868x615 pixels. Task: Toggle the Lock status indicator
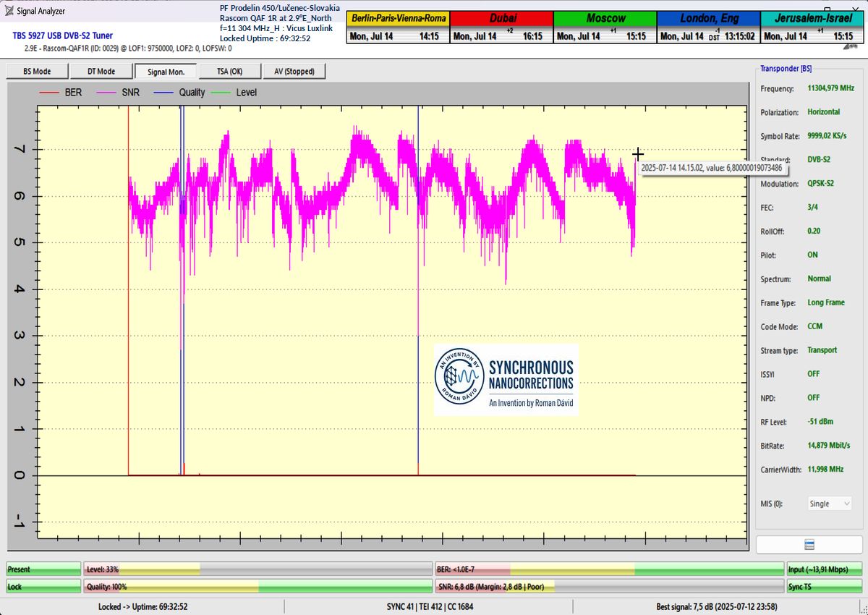point(43,587)
